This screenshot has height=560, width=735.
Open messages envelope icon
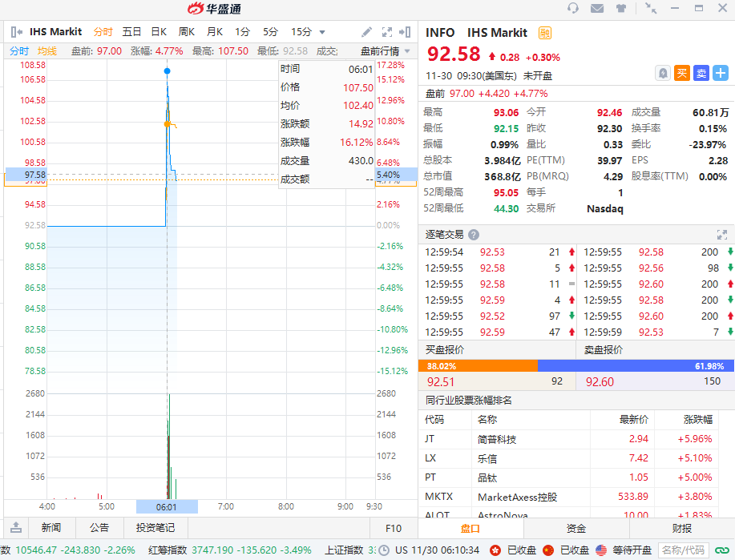(596, 8)
